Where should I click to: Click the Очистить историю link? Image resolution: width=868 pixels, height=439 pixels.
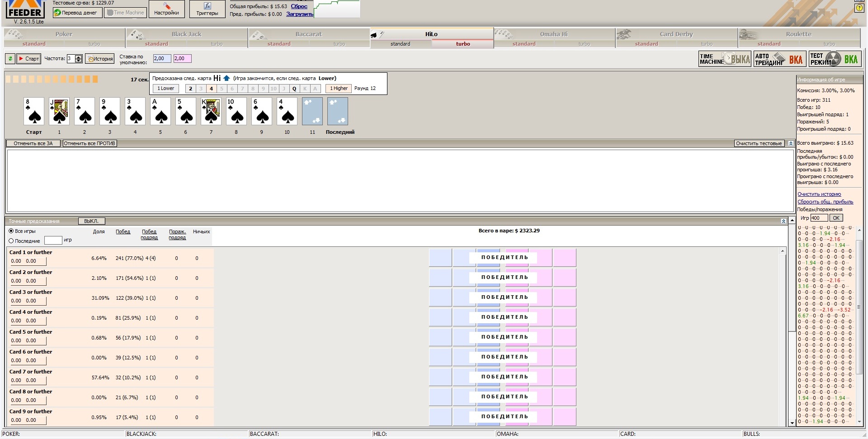819,194
